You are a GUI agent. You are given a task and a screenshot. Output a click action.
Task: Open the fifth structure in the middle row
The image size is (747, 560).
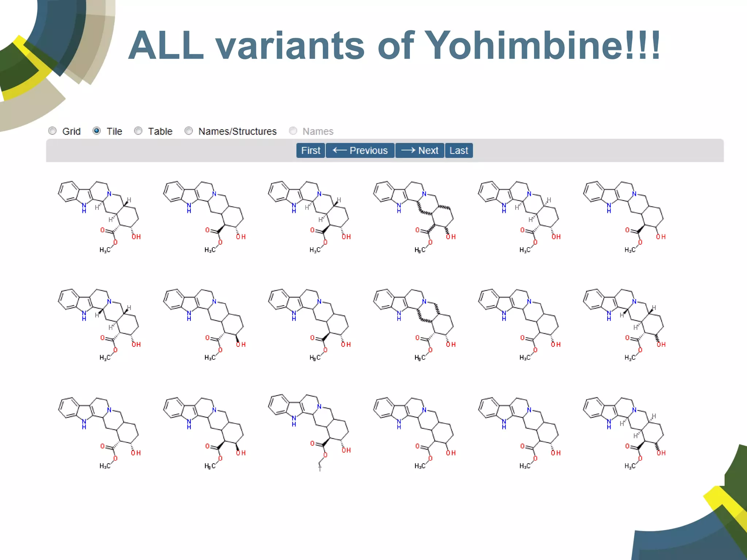[519, 325]
